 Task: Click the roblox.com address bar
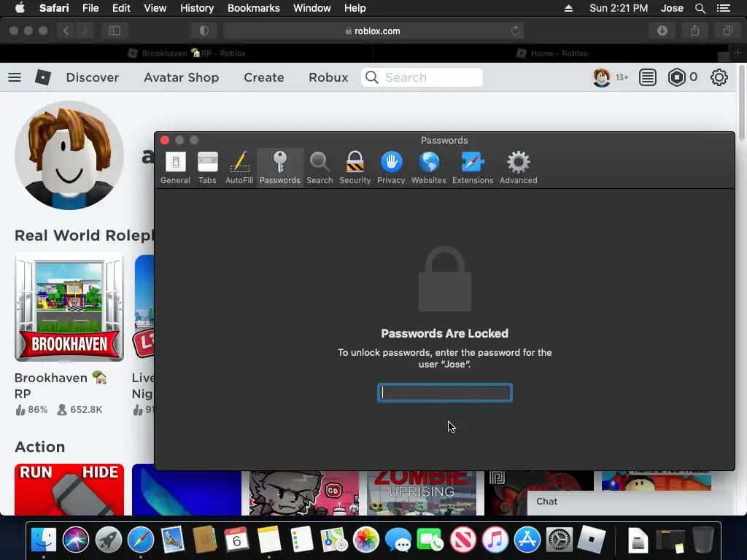point(373,31)
